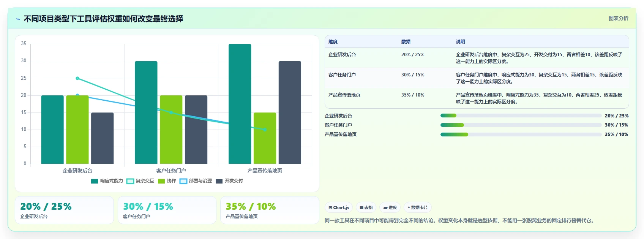Screen dimensions: 644x239
Task: Click the Chart.js tag chip
Action: coord(339,207)
